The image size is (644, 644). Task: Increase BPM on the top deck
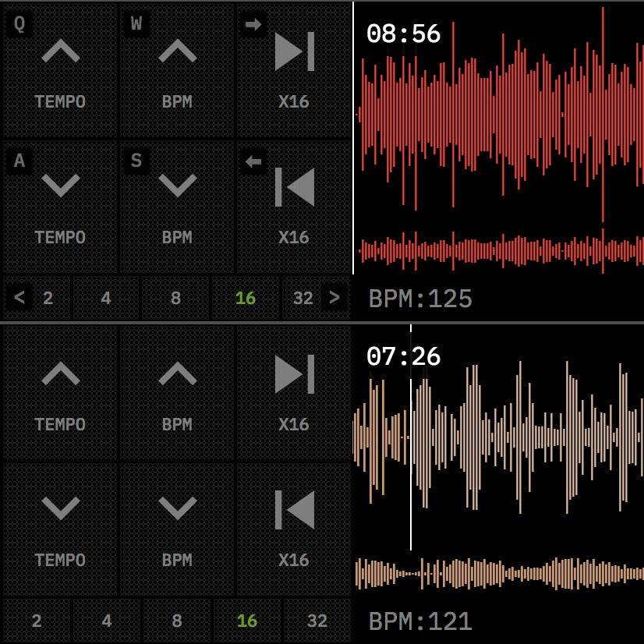tap(177, 70)
